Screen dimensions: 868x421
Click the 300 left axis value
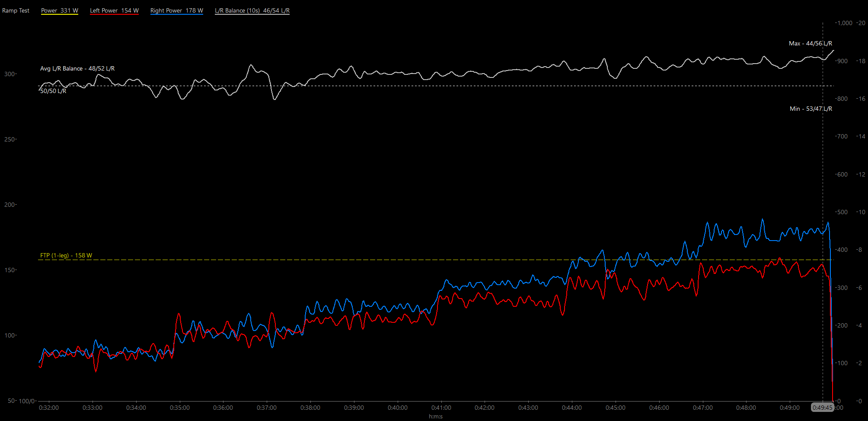click(10, 74)
